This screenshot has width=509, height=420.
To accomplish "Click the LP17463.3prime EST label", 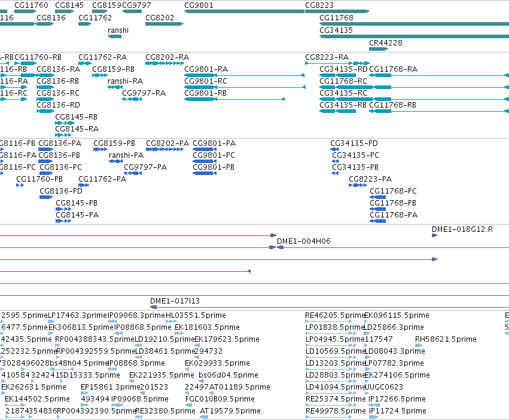I will 77,315.
